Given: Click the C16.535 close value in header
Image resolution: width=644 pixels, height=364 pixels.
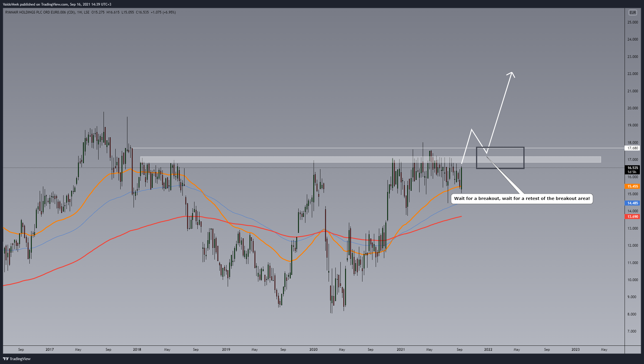Looking at the screenshot, I should point(142,12).
